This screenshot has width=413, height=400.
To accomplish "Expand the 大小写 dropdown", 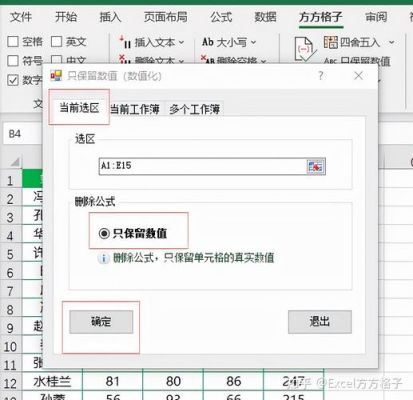I will [253, 42].
